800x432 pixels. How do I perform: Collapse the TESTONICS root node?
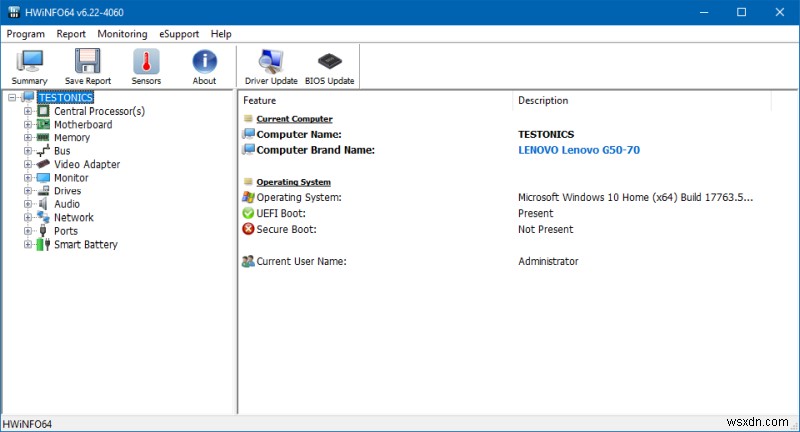tap(11, 98)
